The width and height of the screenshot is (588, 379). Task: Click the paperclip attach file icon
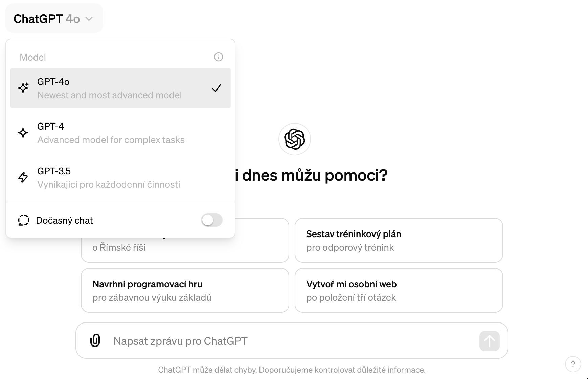tap(95, 340)
